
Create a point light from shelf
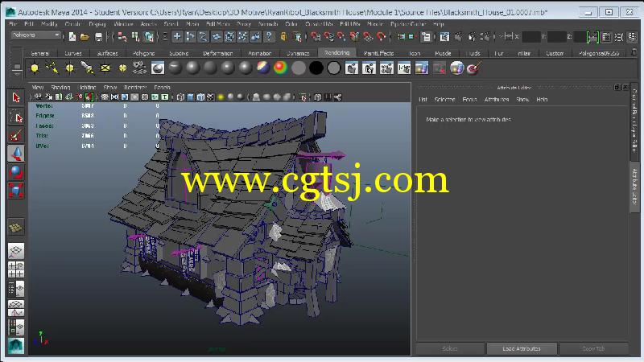[x=70, y=68]
